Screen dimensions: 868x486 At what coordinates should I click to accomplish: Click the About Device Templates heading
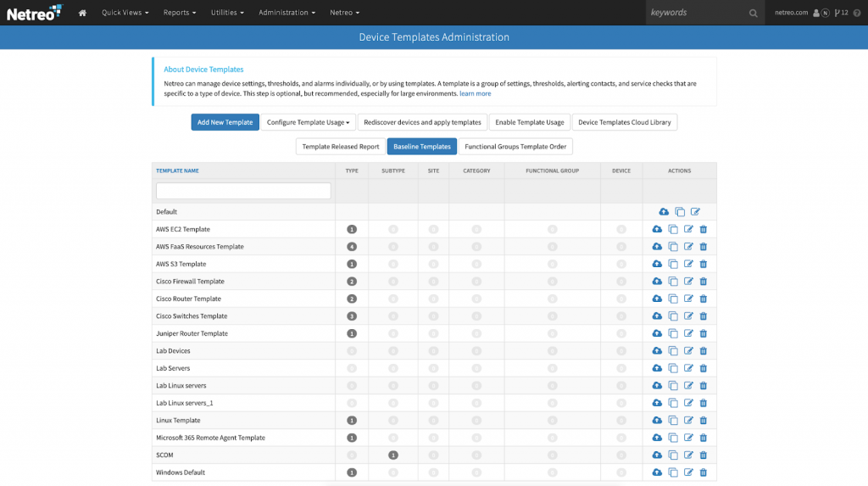[x=203, y=70]
